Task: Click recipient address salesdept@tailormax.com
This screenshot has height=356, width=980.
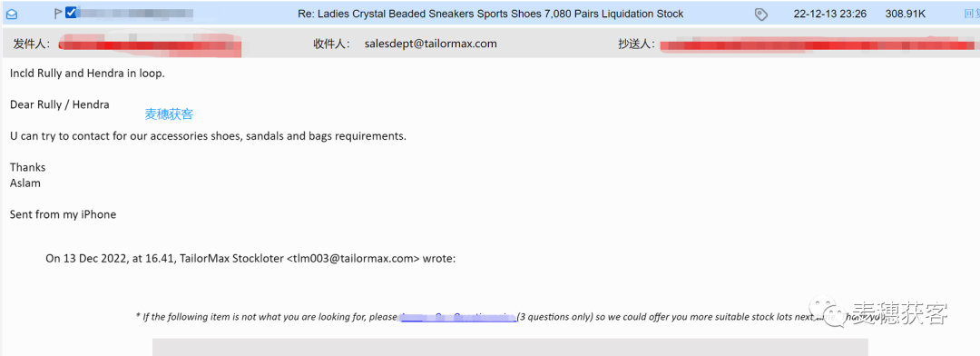Action: (431, 44)
